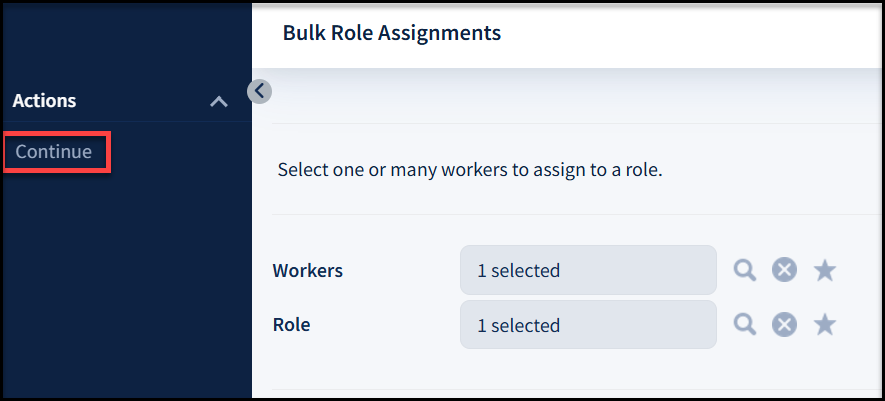Viewport: 885px width, 401px height.
Task: Focus the Workers selection field
Action: tap(640, 270)
